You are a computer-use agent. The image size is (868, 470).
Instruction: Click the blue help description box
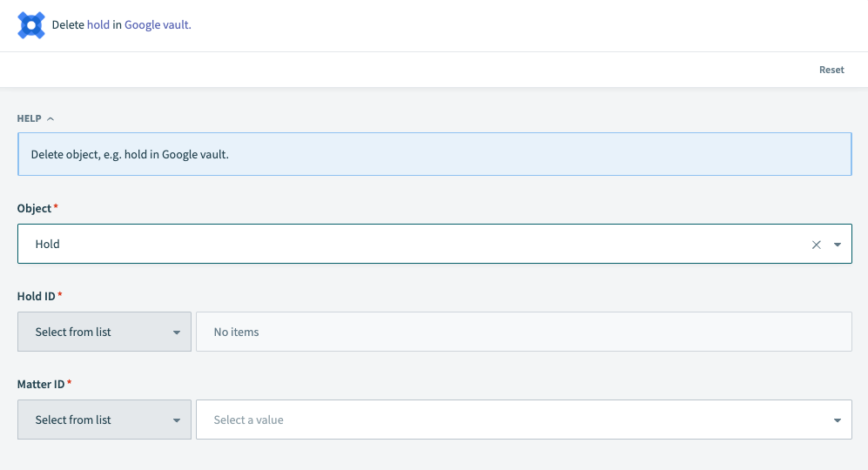pyautogui.click(x=434, y=154)
